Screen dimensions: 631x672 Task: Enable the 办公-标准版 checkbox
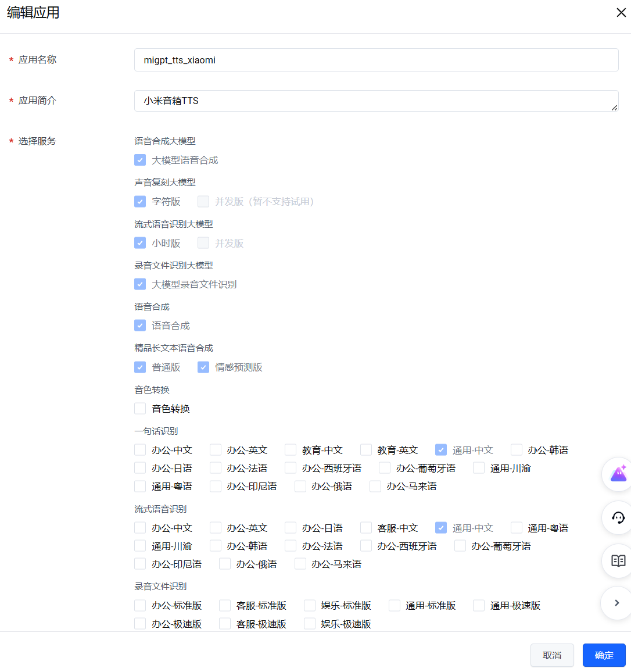pyautogui.click(x=140, y=606)
